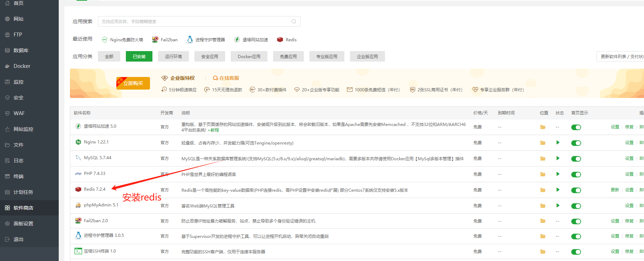Open recently used 堡塔网站加速 shortcut
Screen dimensions: 644x261
251,40
